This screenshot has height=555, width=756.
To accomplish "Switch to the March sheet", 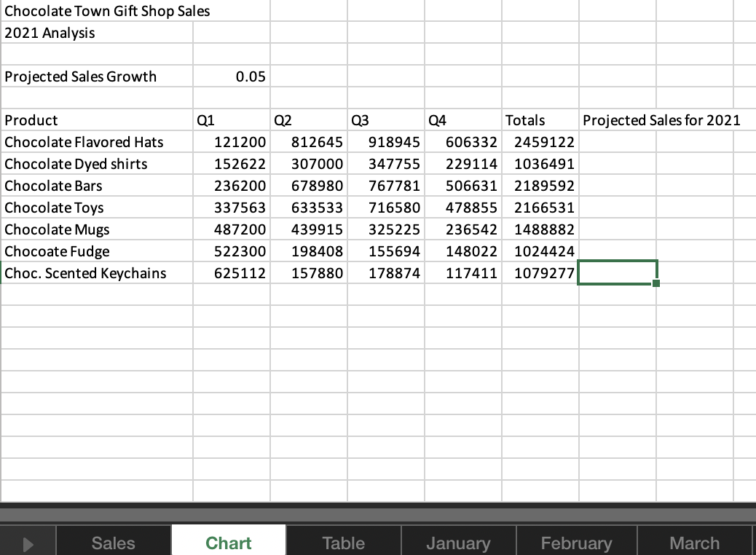I will pyautogui.click(x=694, y=543).
